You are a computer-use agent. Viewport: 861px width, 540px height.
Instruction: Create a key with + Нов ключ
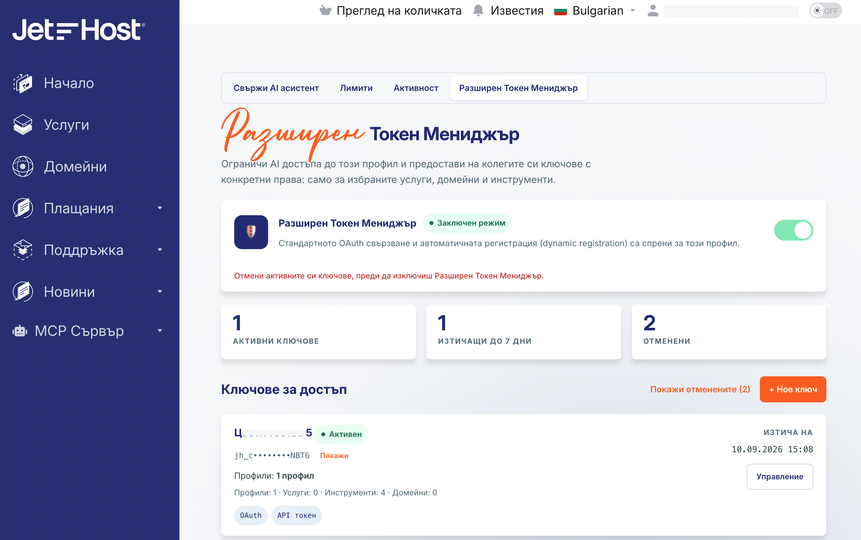click(793, 389)
